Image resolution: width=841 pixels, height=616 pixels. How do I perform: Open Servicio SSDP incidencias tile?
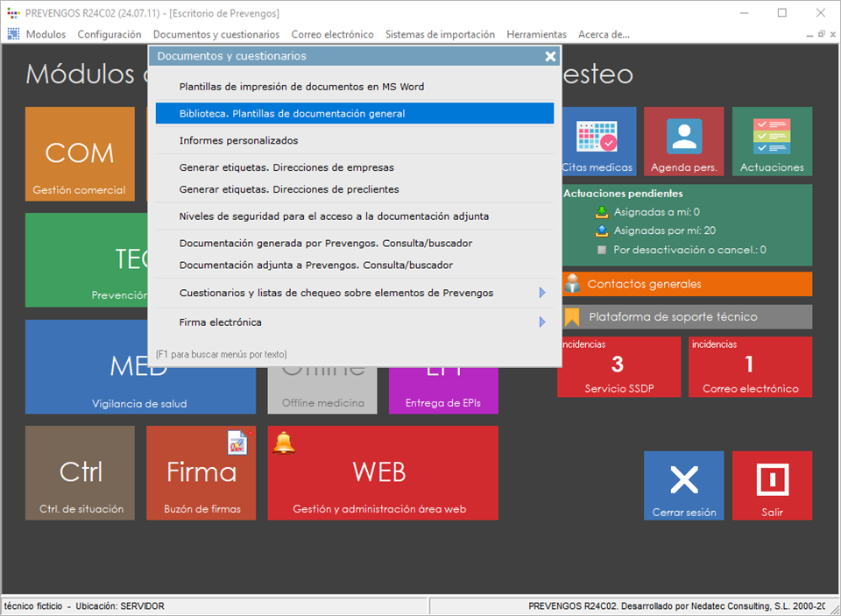[x=618, y=366]
